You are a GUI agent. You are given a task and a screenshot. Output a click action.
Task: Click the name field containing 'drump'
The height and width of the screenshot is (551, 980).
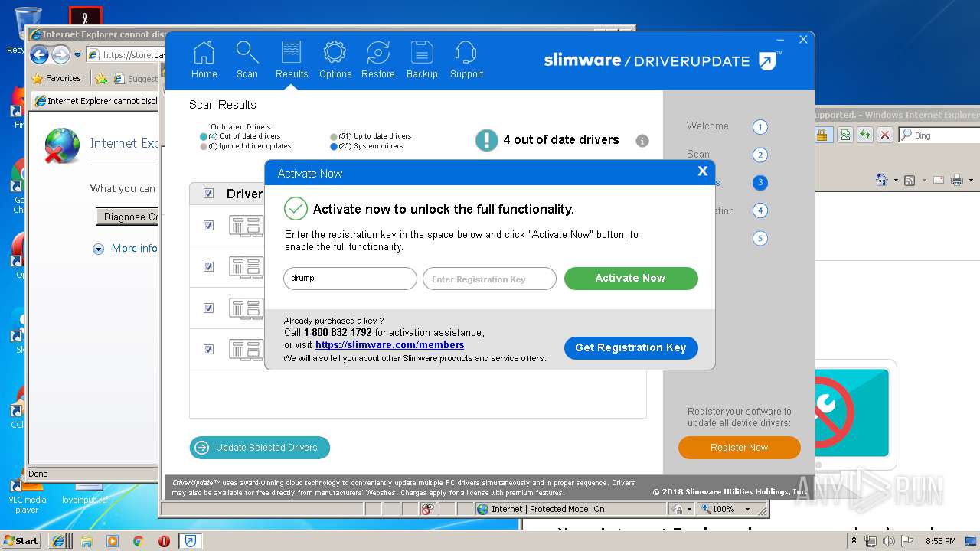350,279
